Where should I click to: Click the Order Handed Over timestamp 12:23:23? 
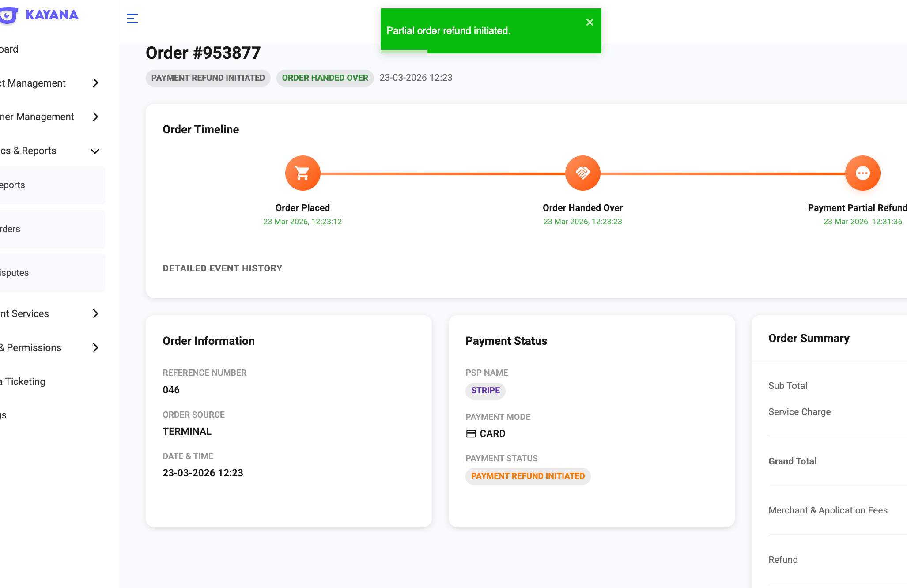582,222
